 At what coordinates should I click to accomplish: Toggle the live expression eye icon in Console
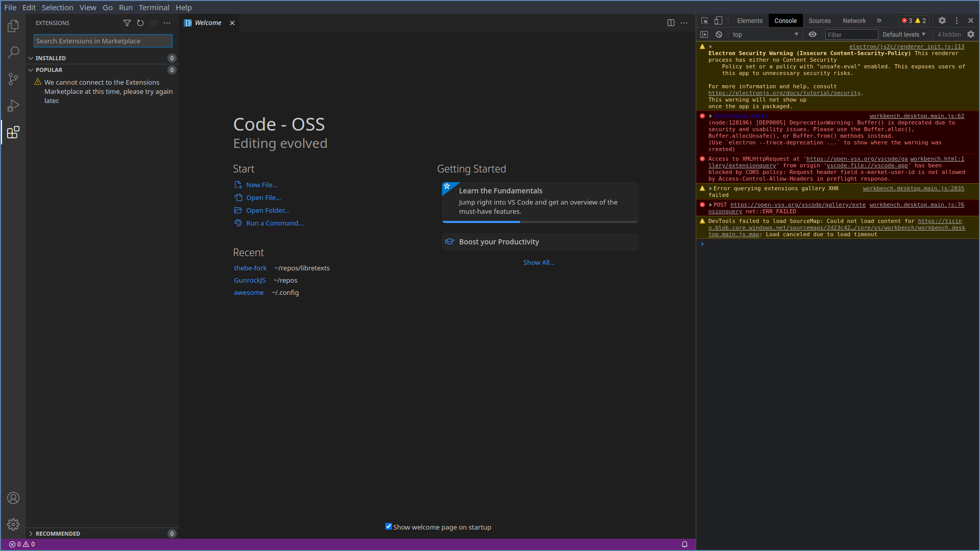[813, 34]
